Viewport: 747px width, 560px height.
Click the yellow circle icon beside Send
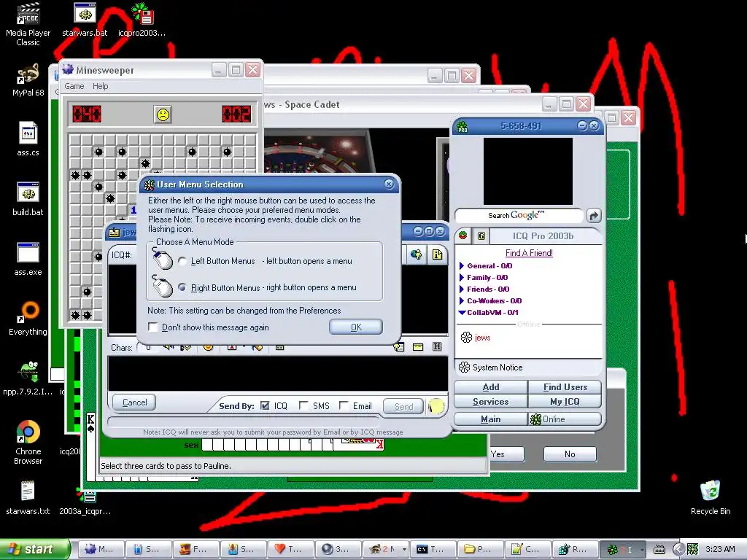[436, 406]
